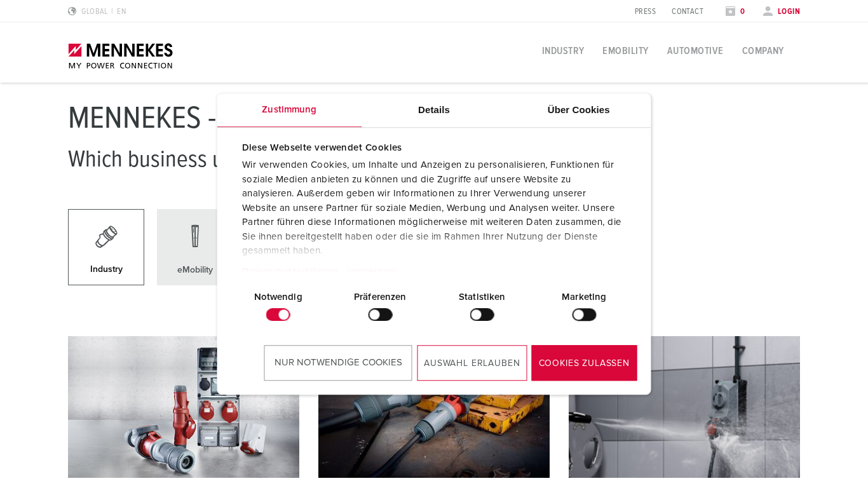Screen dimensions: 868x488
Task: Select the Industry plug icon tile
Action: [106, 247]
